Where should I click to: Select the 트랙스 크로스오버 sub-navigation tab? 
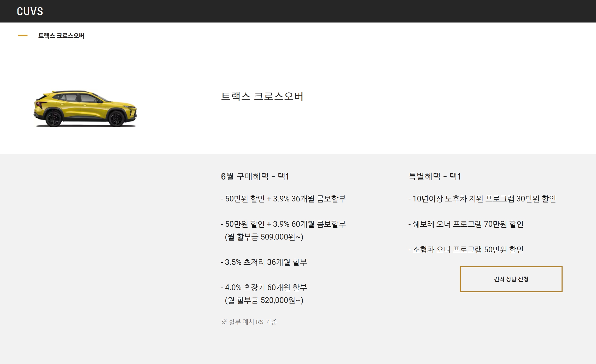pos(61,36)
